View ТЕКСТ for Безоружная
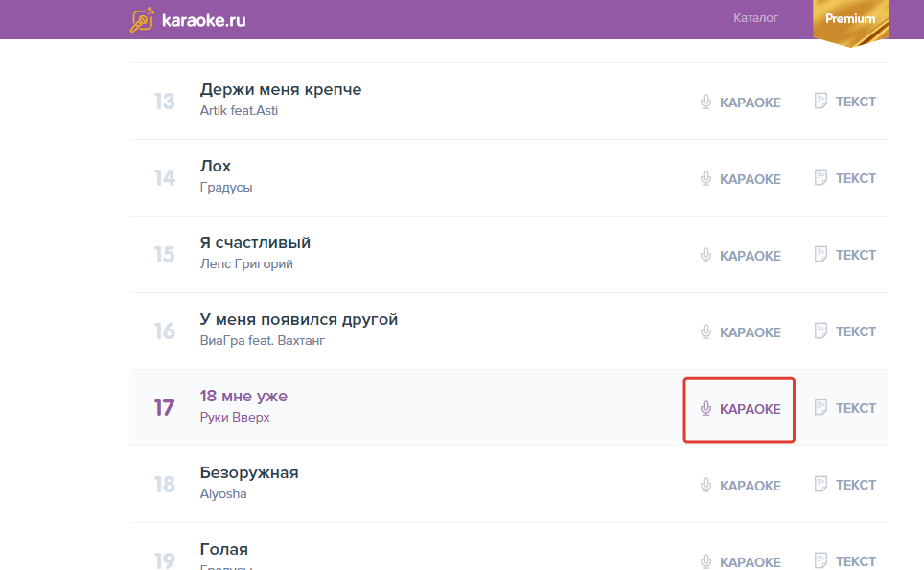Image resolution: width=924 pixels, height=570 pixels. pyautogui.click(x=856, y=485)
